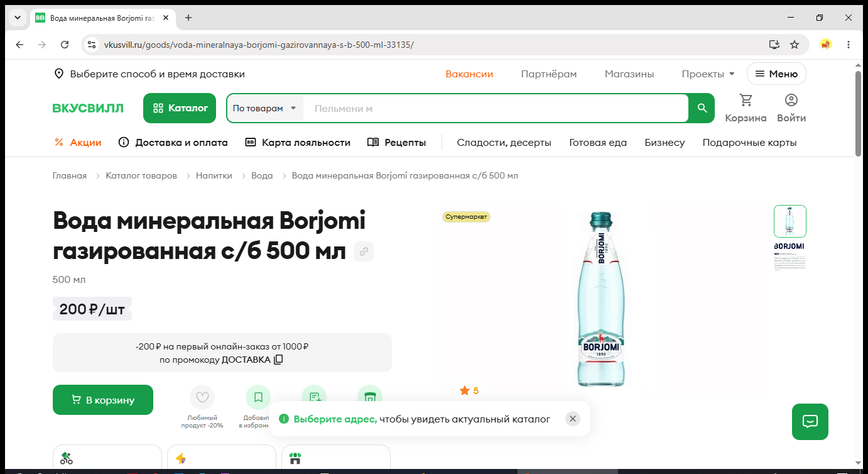Click the trash bin icon in action row
868x474 pixels.
coord(369,396)
